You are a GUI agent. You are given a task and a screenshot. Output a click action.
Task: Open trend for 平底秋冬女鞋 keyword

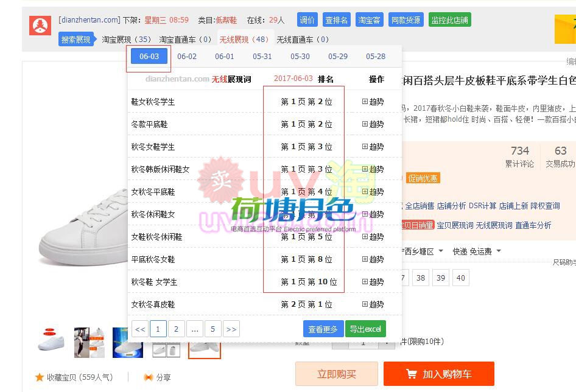(x=373, y=259)
